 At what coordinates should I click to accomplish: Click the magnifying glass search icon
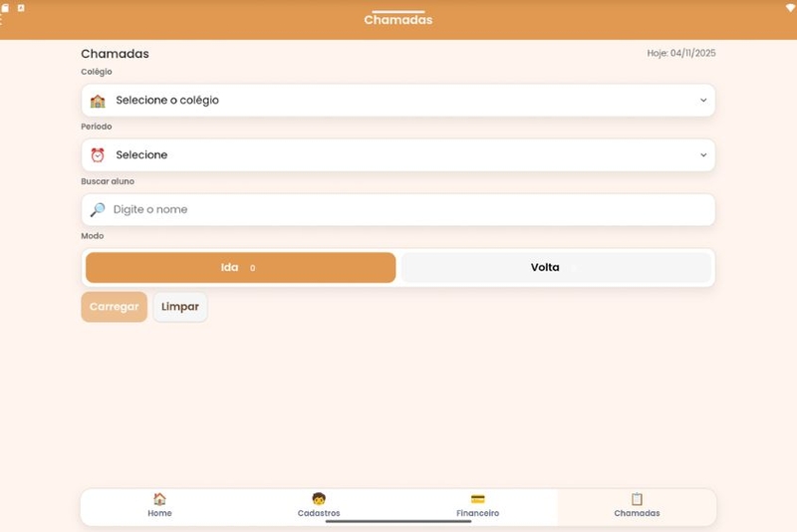(98, 209)
